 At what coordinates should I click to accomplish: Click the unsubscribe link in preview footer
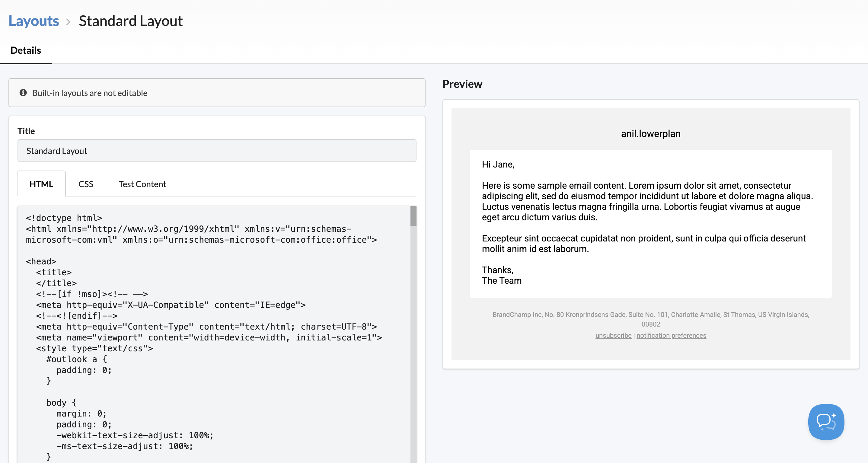[613, 335]
